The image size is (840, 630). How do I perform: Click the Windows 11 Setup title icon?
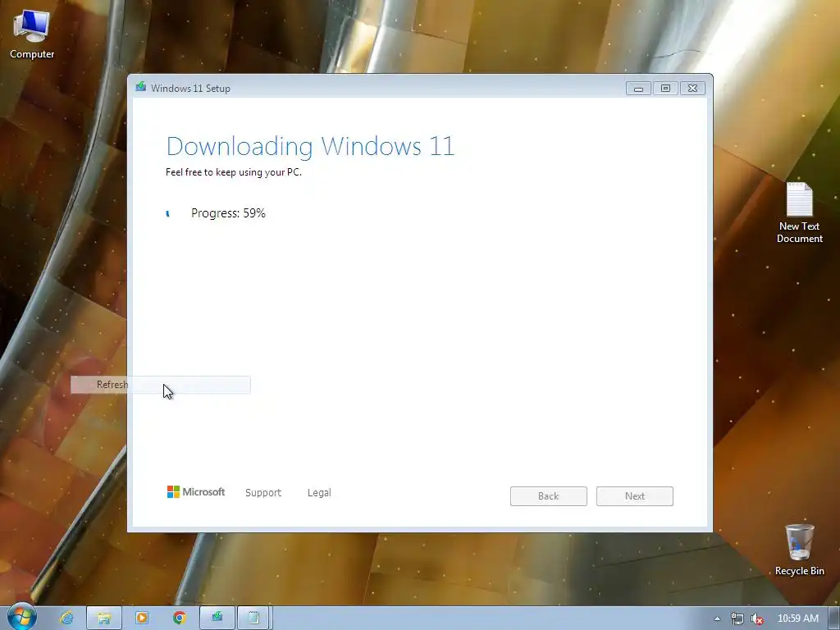click(141, 87)
